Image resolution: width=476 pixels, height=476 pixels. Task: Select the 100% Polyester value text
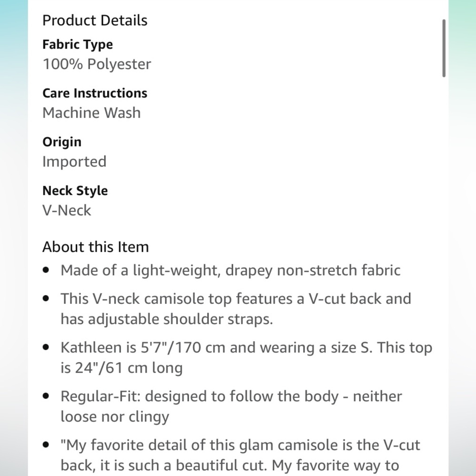[x=97, y=64]
